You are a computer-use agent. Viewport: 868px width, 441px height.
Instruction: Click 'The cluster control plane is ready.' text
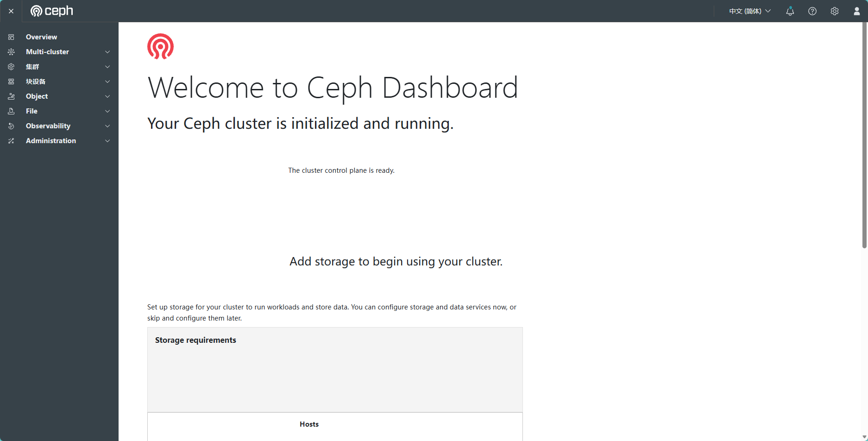341,170
